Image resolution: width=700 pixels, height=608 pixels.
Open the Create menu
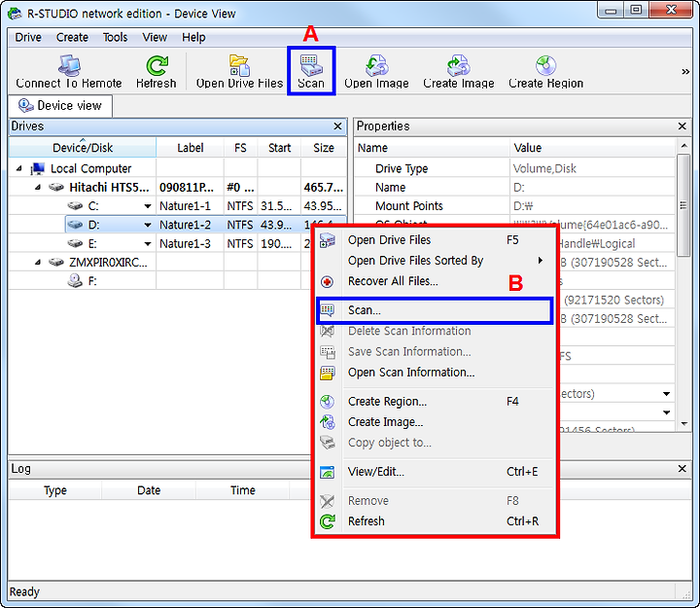[72, 38]
